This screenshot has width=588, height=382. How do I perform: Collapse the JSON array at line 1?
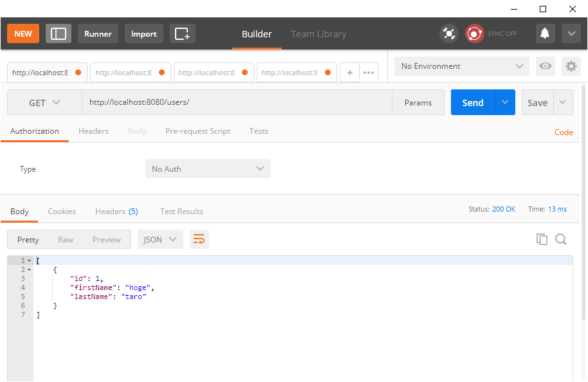29,260
